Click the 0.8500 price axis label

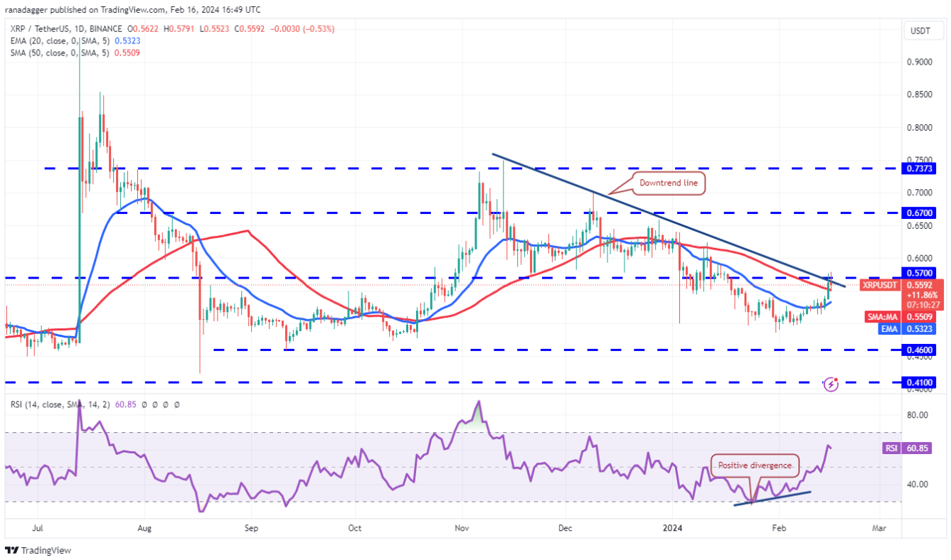coord(920,95)
